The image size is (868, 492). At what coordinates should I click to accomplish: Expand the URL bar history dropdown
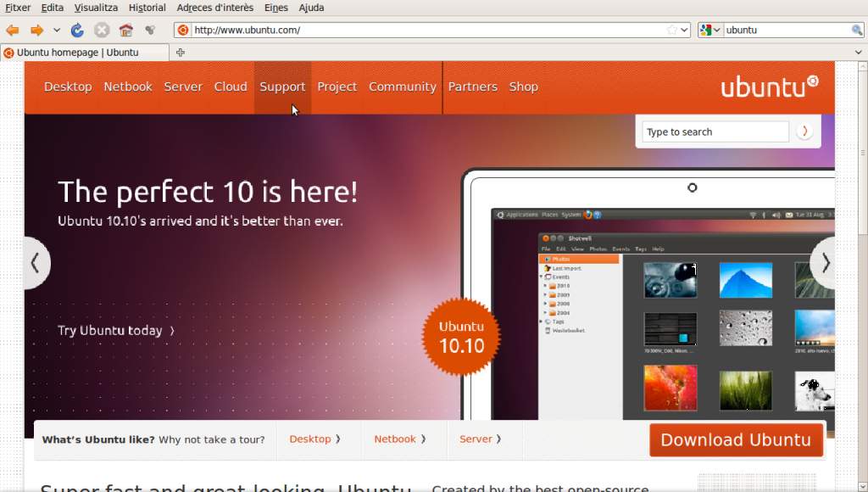click(685, 30)
